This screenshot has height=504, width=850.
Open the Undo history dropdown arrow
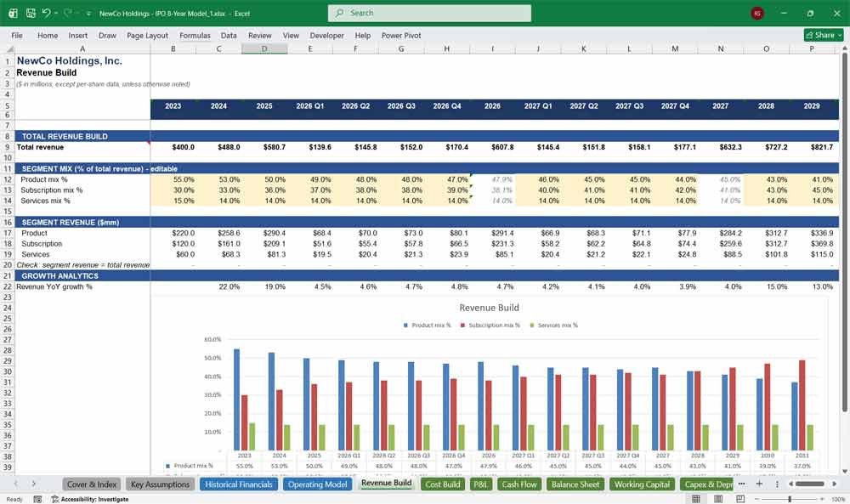[x=55, y=13]
